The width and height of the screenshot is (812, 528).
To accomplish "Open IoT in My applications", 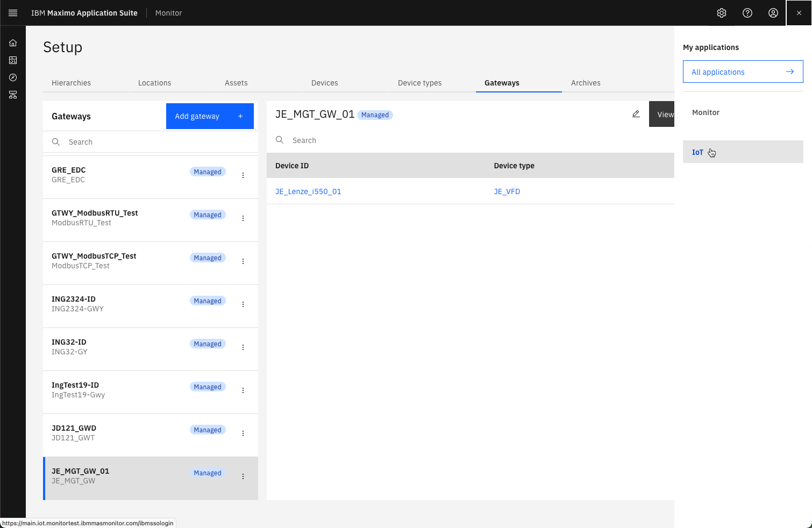I will (743, 152).
